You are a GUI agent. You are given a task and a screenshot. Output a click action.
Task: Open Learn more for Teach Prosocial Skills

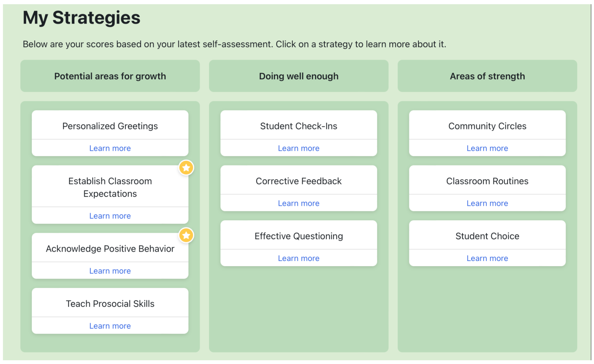coord(110,326)
